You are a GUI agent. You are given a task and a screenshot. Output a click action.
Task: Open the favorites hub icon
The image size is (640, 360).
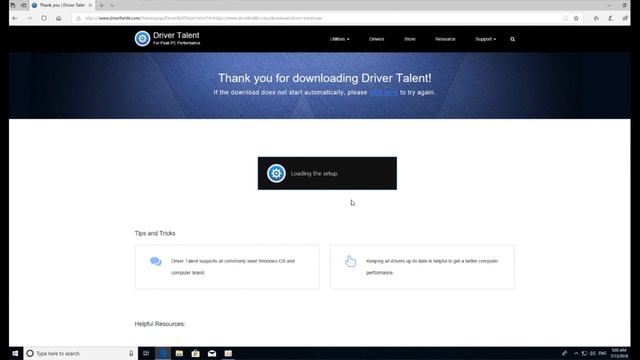point(596,18)
